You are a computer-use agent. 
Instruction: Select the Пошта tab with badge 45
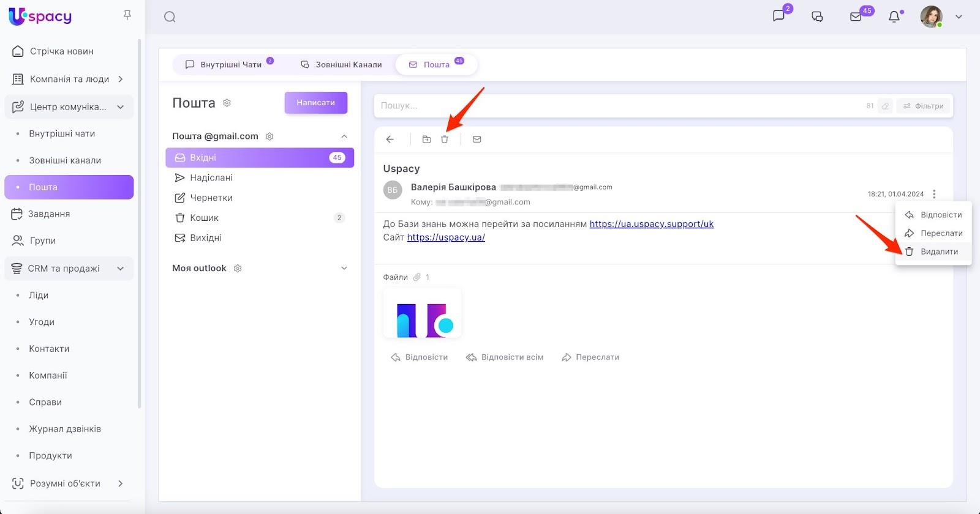click(436, 64)
